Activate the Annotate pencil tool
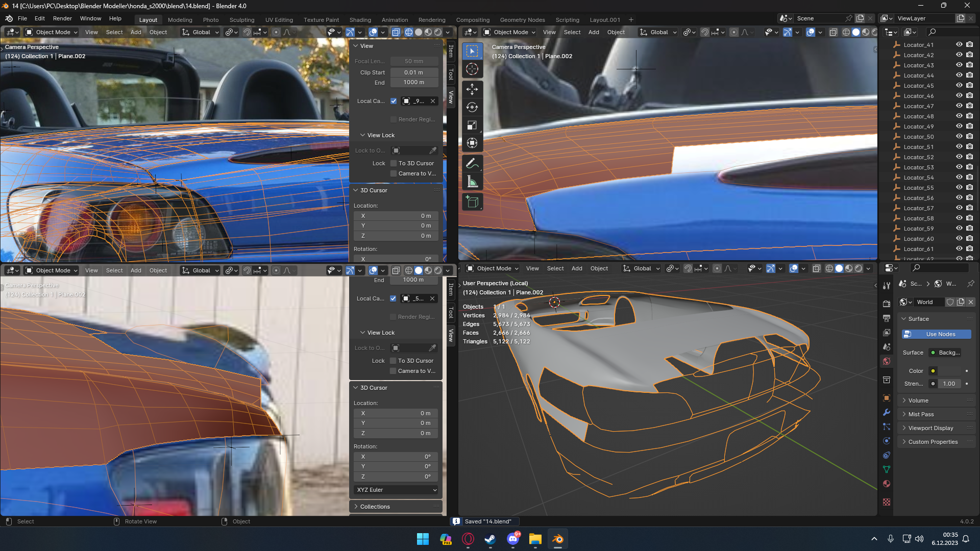 tap(472, 163)
